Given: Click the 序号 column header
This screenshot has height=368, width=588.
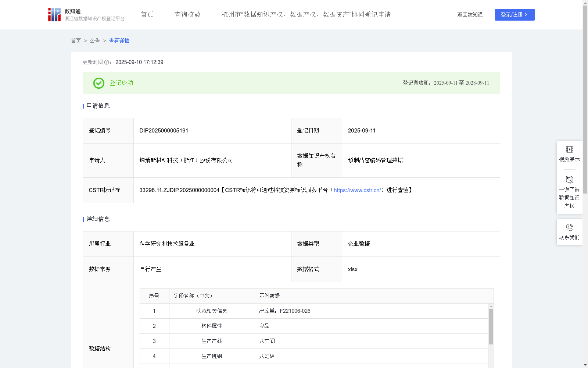Looking at the screenshot, I should [154, 296].
